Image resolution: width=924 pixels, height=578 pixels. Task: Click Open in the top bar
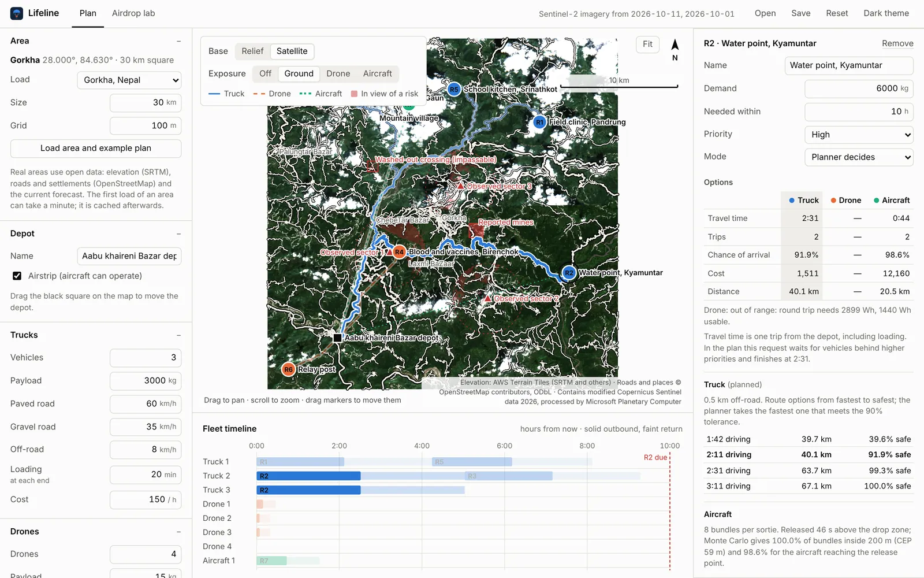[x=765, y=13]
